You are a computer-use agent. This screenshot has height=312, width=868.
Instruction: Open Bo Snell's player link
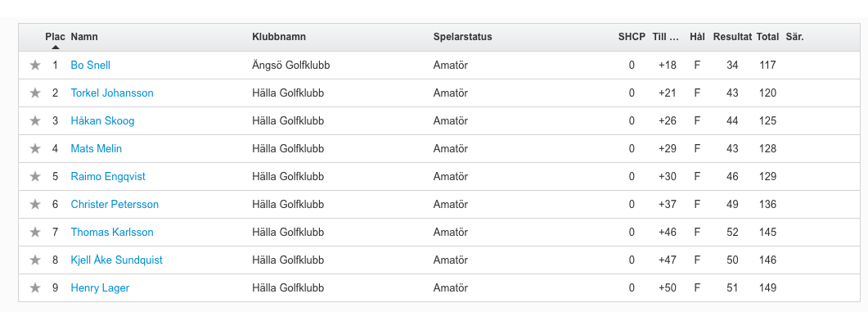(90, 65)
